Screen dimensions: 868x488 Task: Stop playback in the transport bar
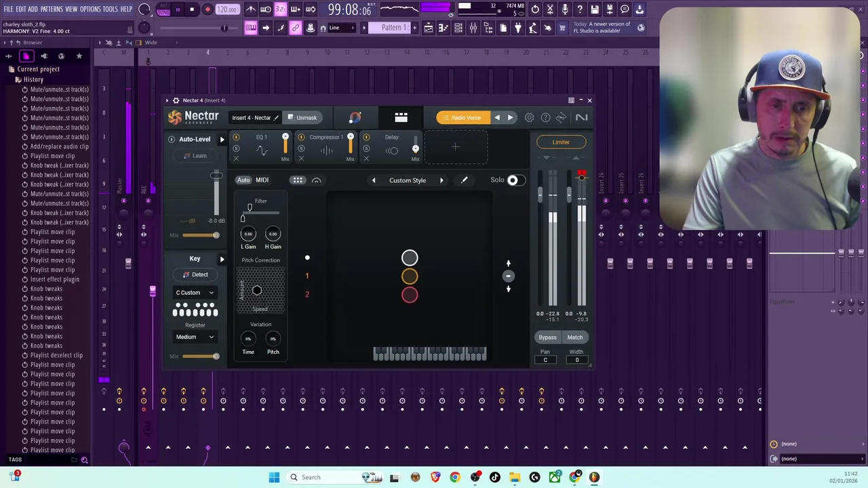pyautogui.click(x=192, y=9)
